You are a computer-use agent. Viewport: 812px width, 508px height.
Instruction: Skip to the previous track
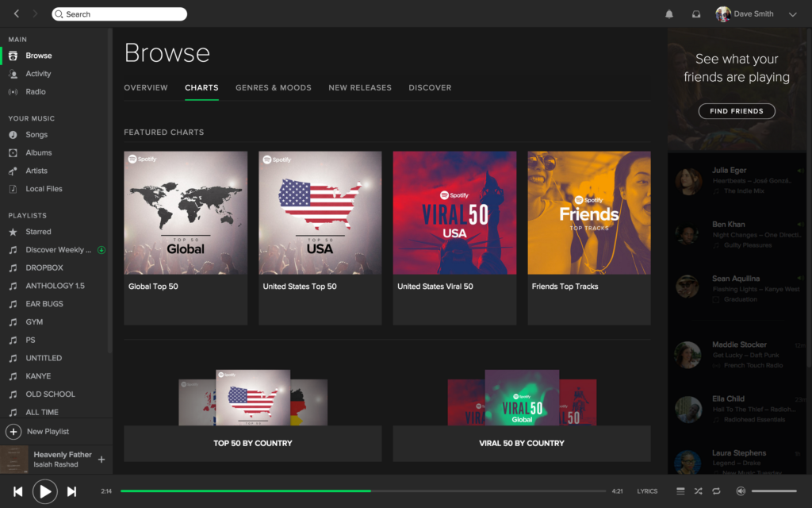pyautogui.click(x=18, y=491)
